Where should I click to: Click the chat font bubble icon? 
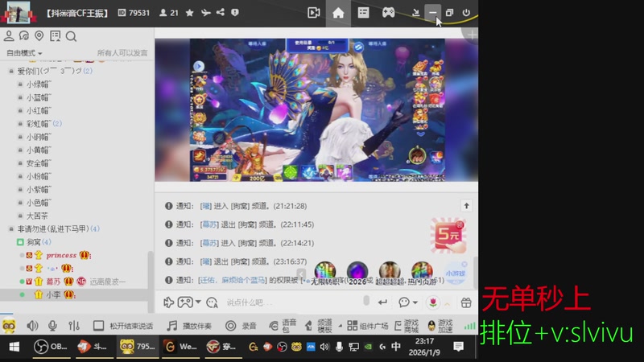[x=212, y=302]
